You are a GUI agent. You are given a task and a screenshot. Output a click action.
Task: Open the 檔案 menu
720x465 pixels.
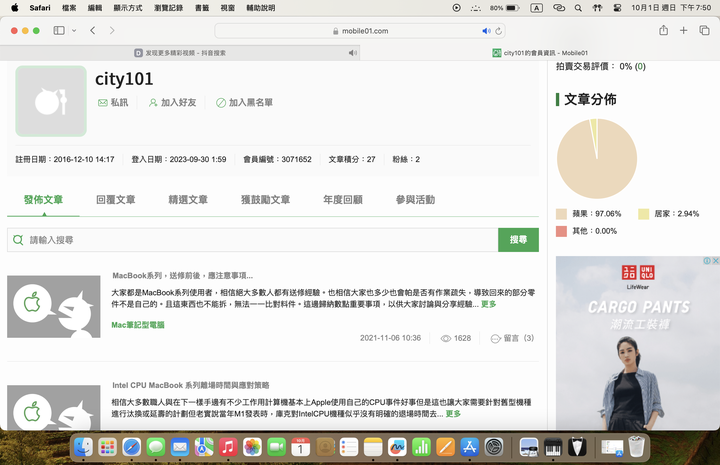(x=69, y=8)
